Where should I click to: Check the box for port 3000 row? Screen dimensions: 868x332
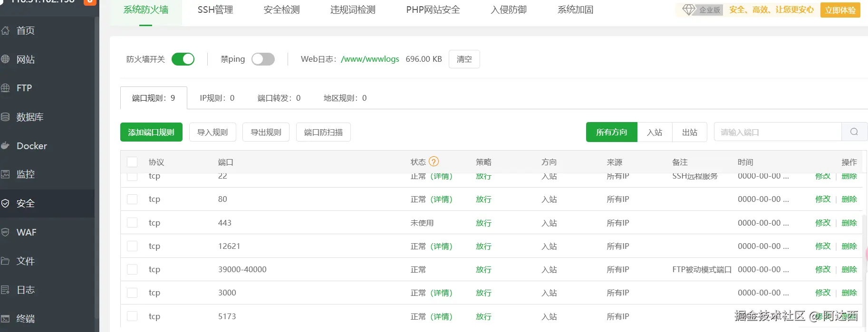click(x=132, y=293)
